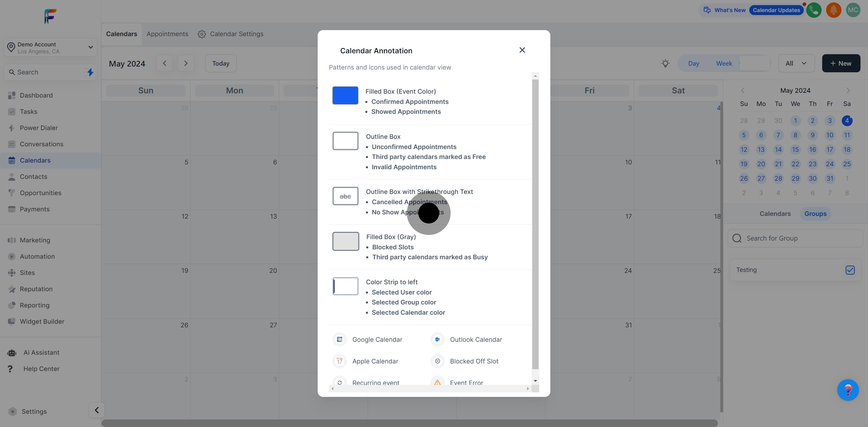Collapse the left sidebar with chevron
This screenshot has width=868, height=427.
[x=97, y=410]
